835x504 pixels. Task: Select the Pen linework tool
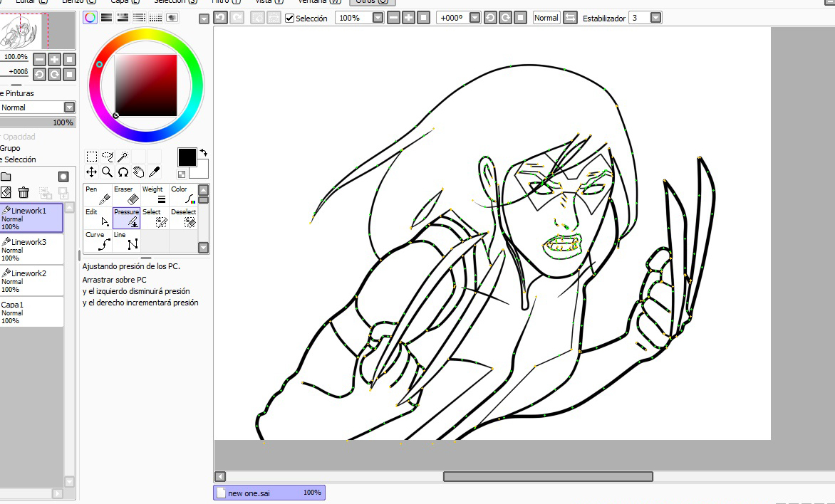[98, 195]
